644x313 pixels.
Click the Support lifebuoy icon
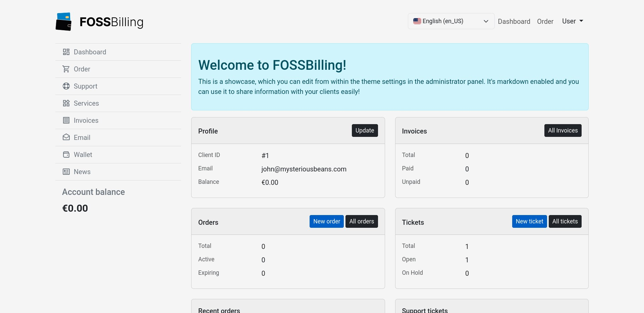[x=66, y=86]
